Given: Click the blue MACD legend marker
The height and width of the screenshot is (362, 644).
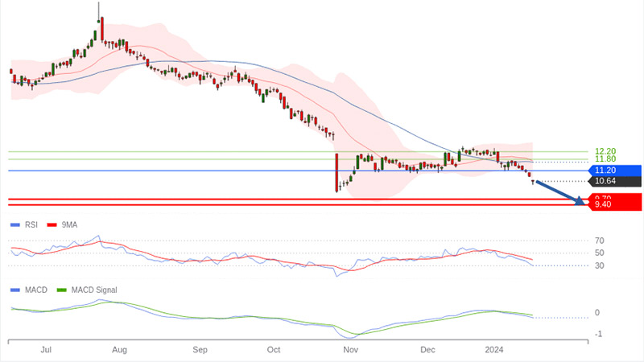Looking at the screenshot, I should (14, 290).
